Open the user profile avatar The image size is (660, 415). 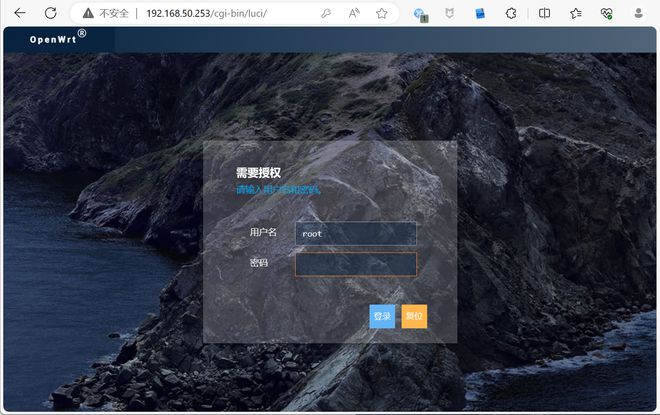pyautogui.click(x=639, y=13)
